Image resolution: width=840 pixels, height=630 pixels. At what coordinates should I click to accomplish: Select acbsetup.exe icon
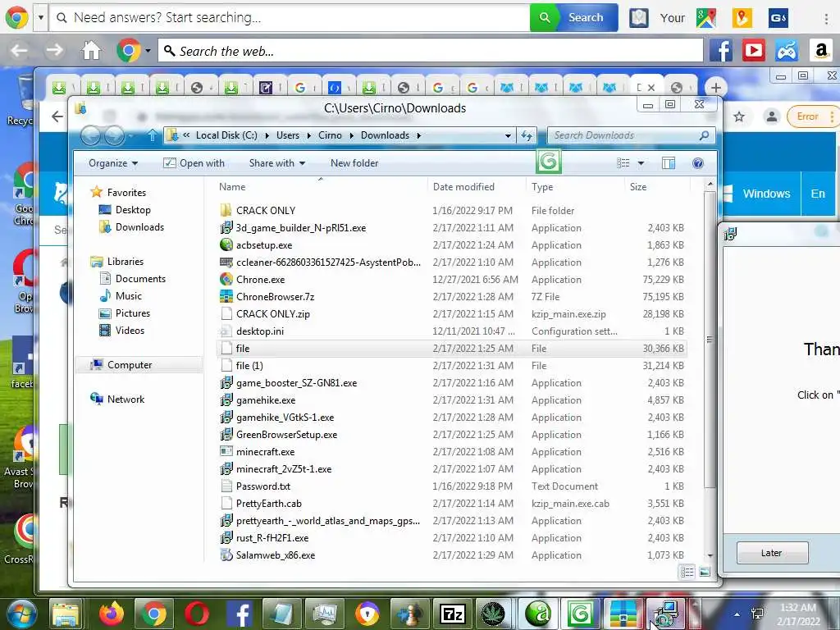click(226, 244)
